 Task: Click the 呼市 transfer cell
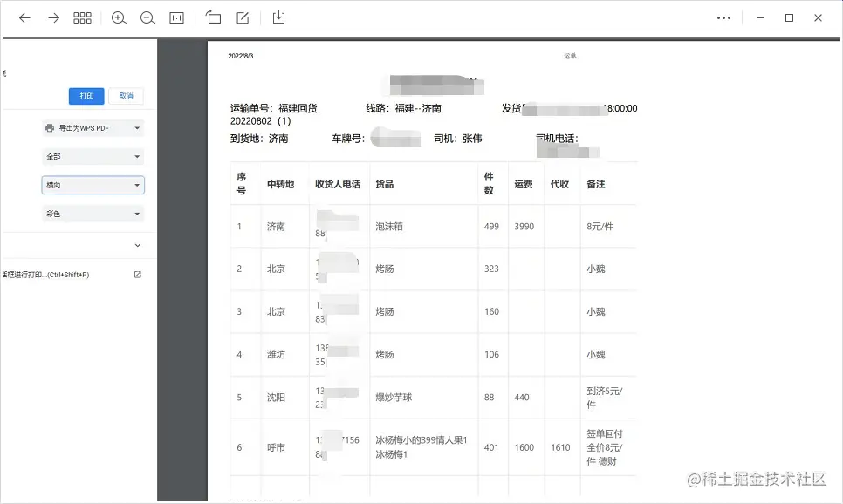coord(276,447)
